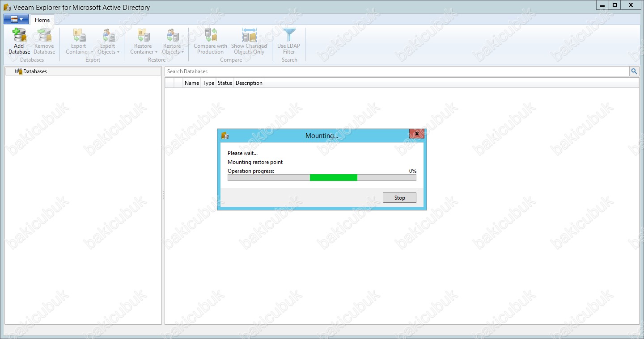The image size is (644, 339).
Task: Click the 0% progress value
Action: 413,171
